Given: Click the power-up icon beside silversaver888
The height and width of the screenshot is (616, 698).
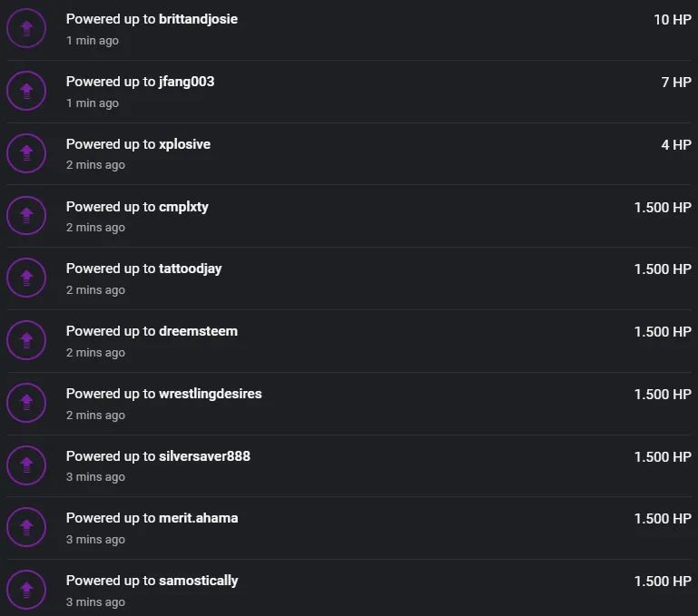Looking at the screenshot, I should (26, 465).
